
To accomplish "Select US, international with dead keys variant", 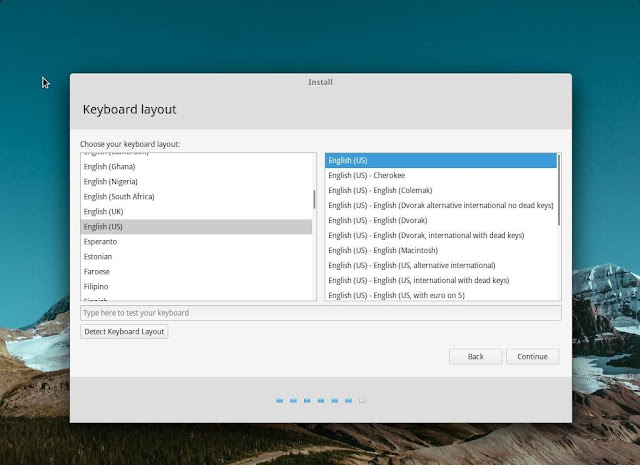I will point(441,280).
